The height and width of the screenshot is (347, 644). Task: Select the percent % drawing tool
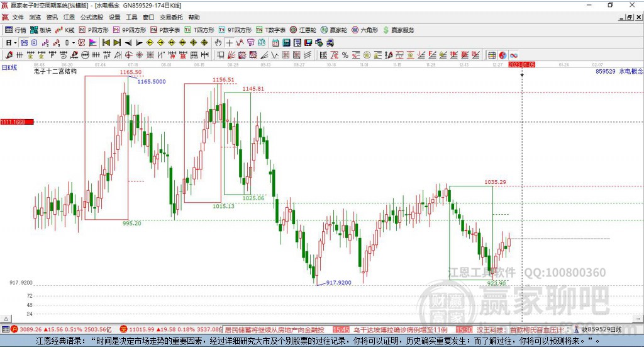pyautogui.click(x=345, y=55)
